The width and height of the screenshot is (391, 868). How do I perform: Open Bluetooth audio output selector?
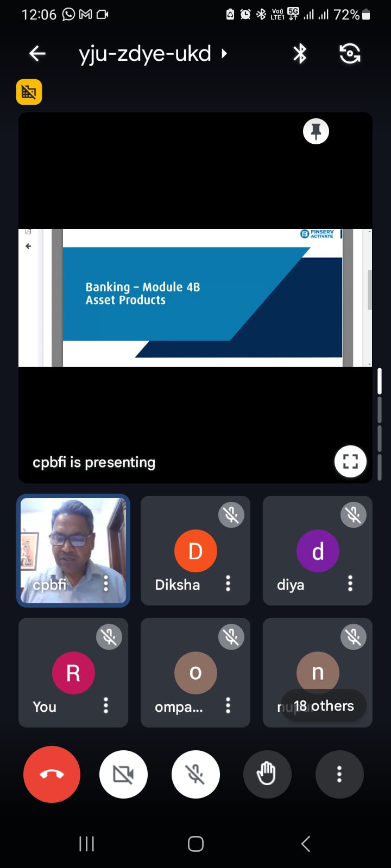[x=300, y=54]
